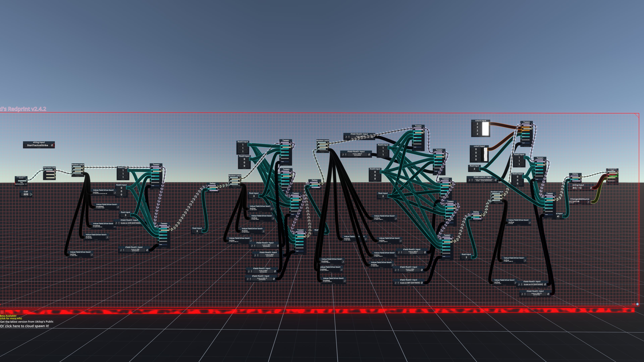Screen dimensions: 644x362
Task: Click the blue circle icon at Redprint corner
Action: point(637,304)
